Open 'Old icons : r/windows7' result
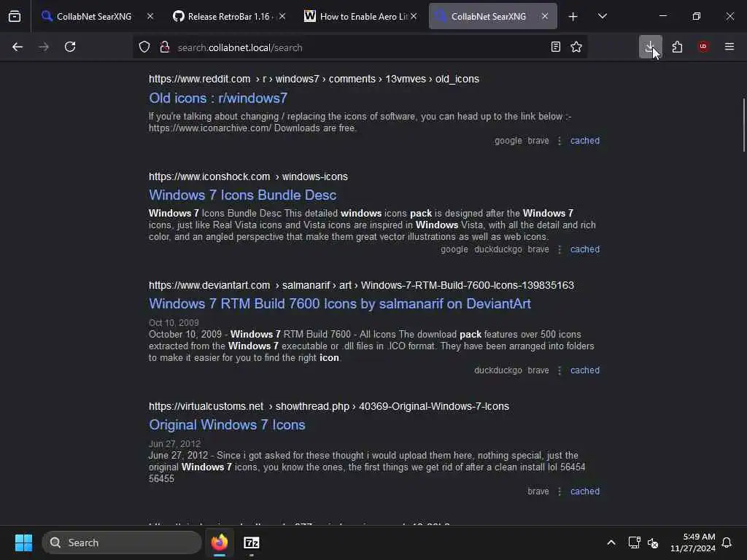This screenshot has height=560, width=747. 218,98
